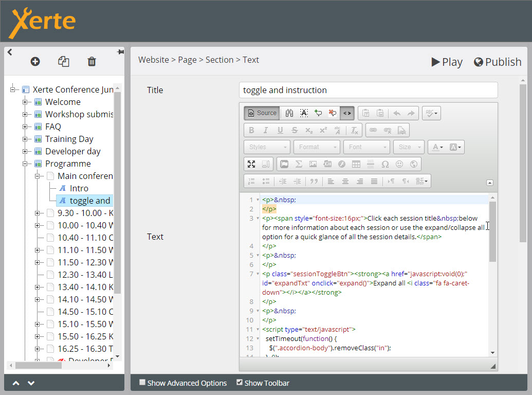Select the Intro tree item
This screenshot has height=395, width=532.
[x=79, y=188]
